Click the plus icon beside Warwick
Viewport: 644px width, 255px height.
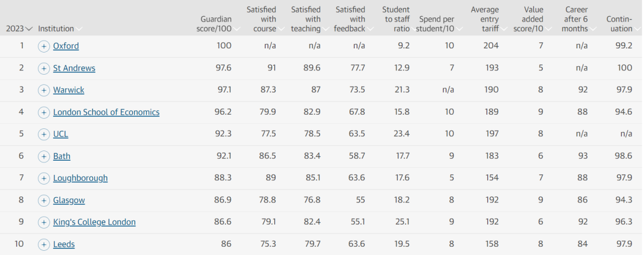click(x=44, y=90)
